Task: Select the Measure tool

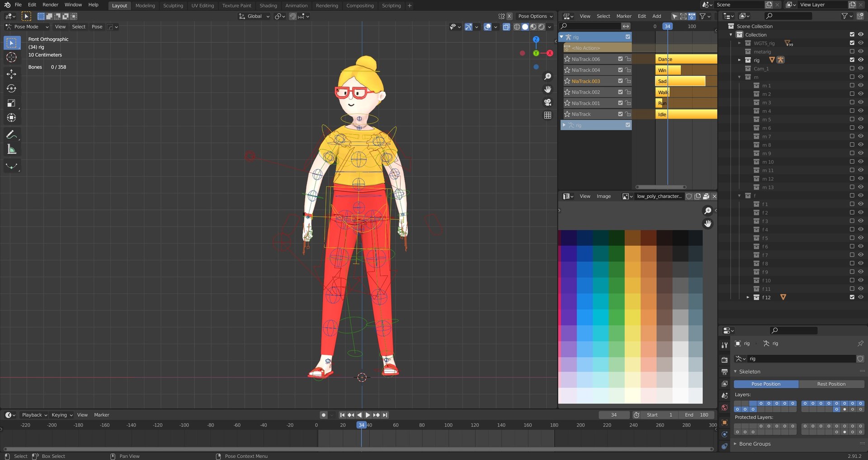Action: pos(11,149)
